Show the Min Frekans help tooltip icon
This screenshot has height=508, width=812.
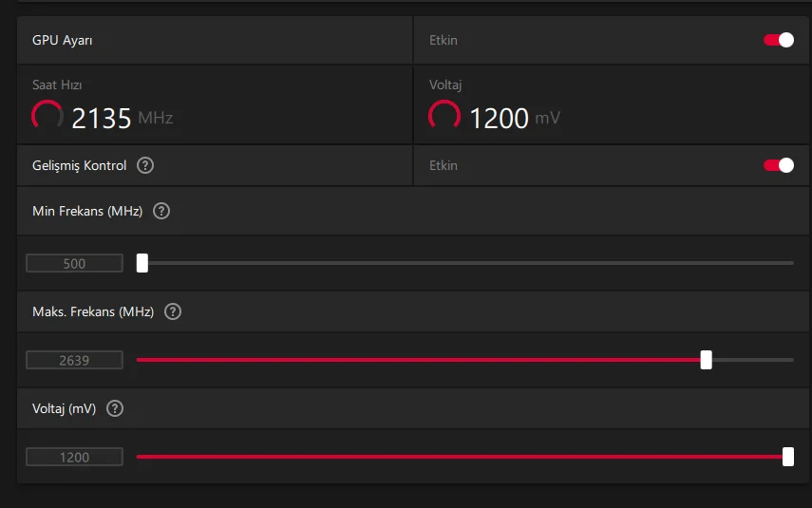point(161,211)
